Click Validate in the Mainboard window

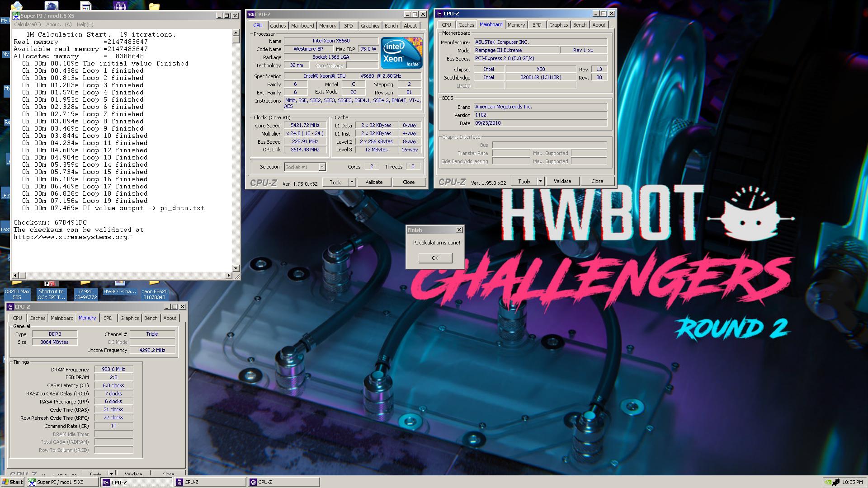point(562,181)
